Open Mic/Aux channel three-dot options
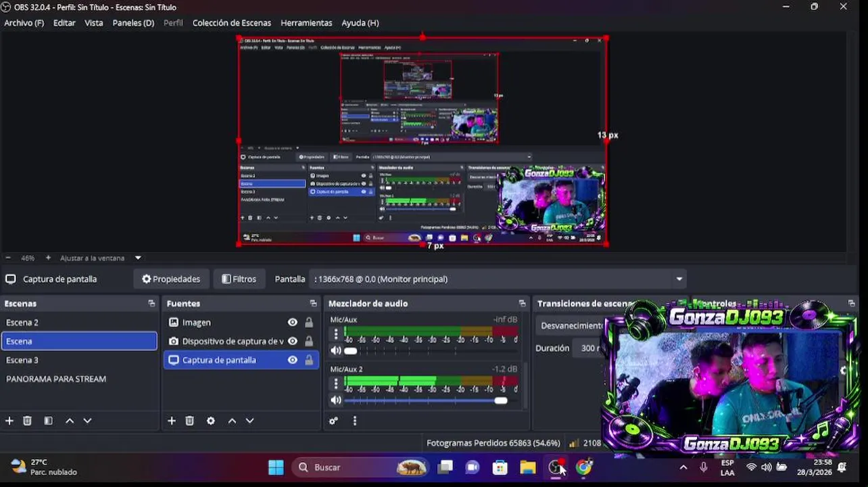The image size is (868, 487). pos(336,334)
